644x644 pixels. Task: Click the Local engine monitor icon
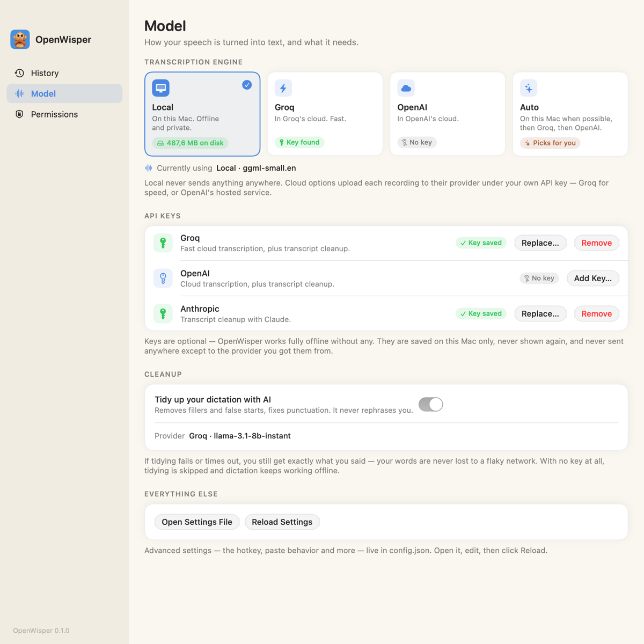160,88
